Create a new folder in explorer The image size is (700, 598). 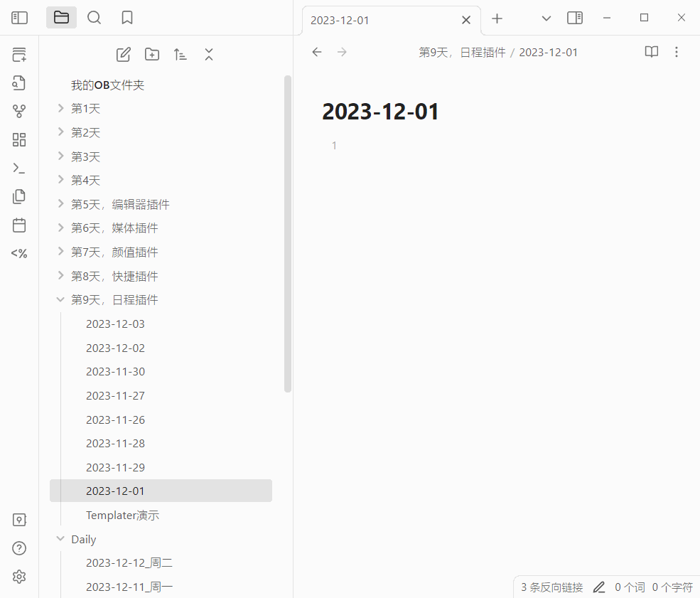tap(152, 55)
